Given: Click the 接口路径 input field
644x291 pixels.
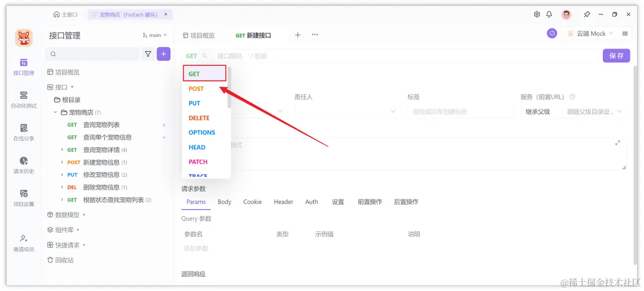Looking at the screenshot, I should [302, 56].
